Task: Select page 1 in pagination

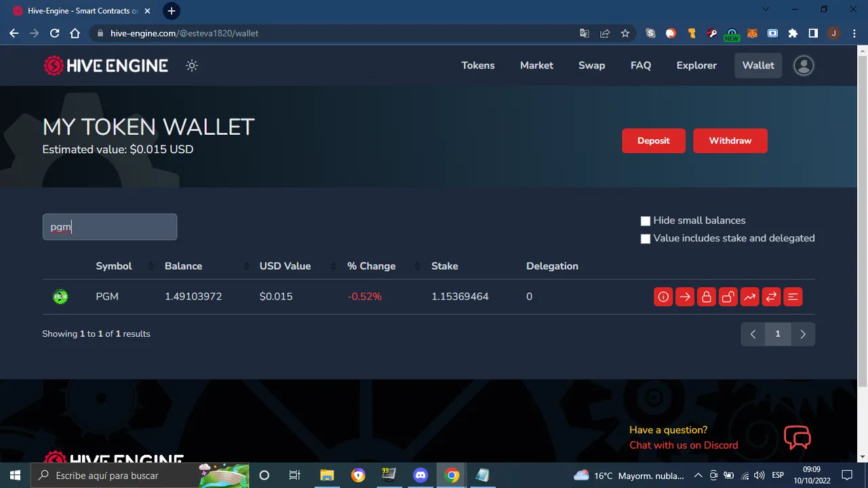Action: click(x=778, y=334)
